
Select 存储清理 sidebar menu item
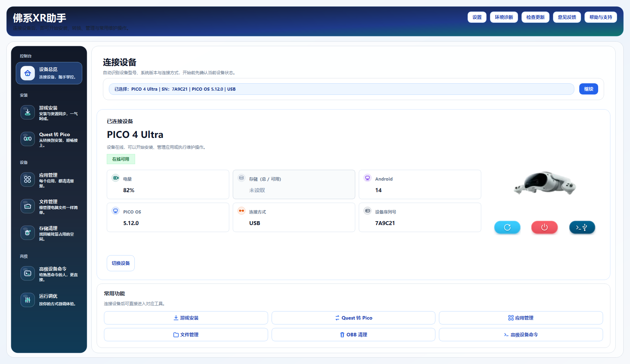click(x=49, y=233)
